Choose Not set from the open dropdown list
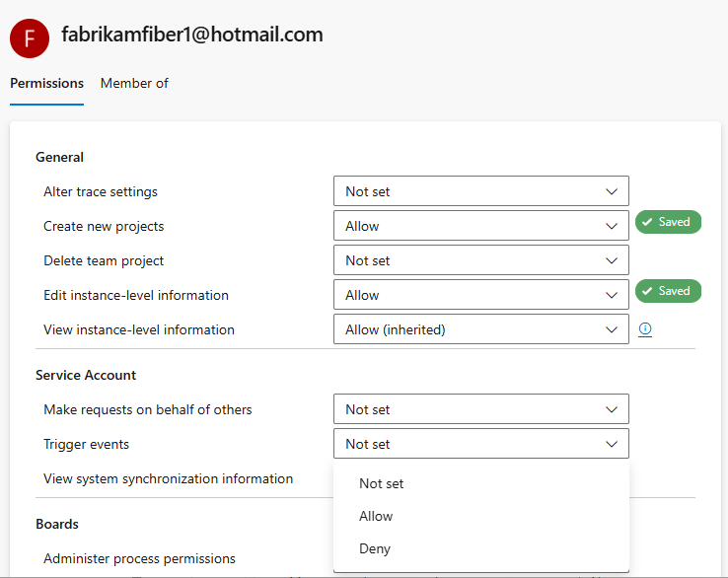The height and width of the screenshot is (578, 728). tap(382, 483)
